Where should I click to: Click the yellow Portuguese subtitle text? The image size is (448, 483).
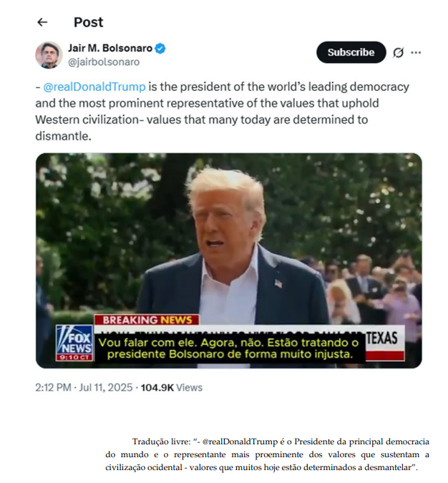tap(230, 348)
